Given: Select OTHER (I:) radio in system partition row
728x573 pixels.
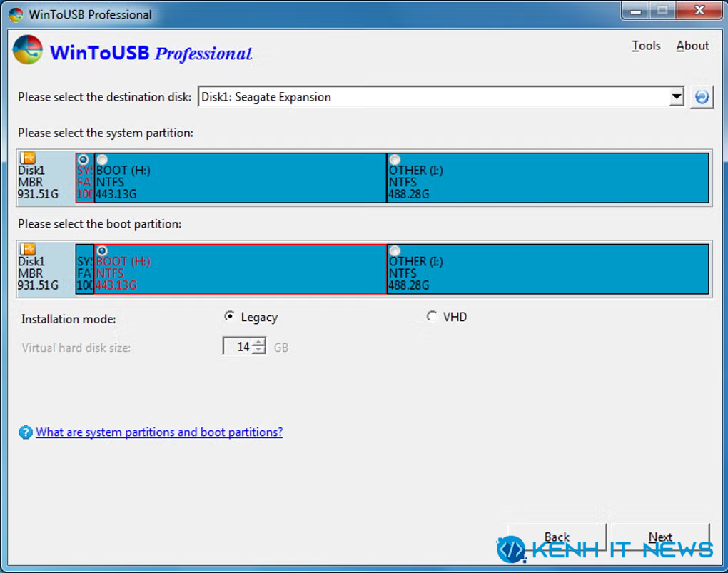Looking at the screenshot, I should (395, 160).
